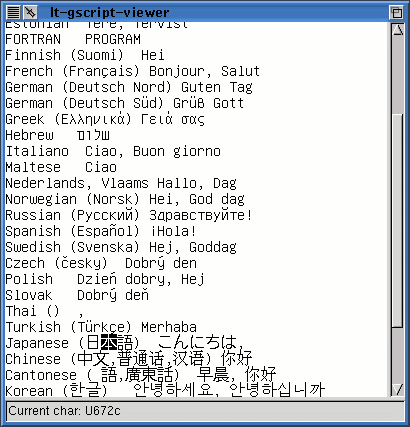Click scrollbar trough below the thumb
The image size is (410, 427).
398,355
